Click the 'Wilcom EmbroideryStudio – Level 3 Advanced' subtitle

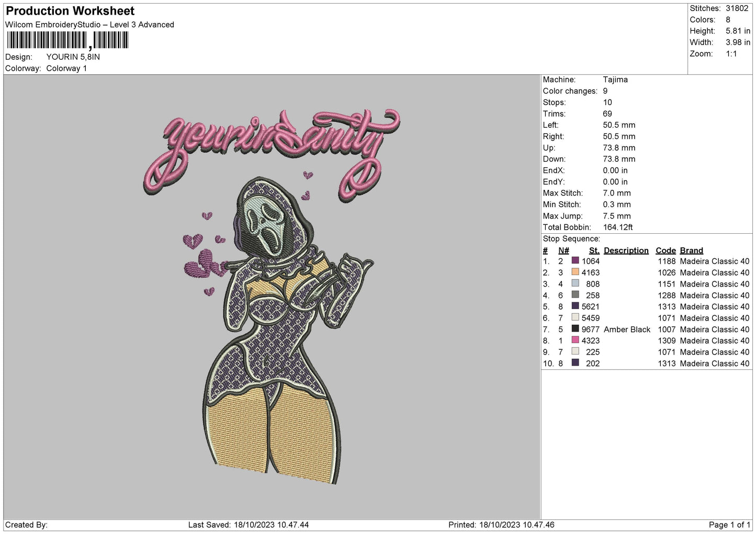(89, 25)
